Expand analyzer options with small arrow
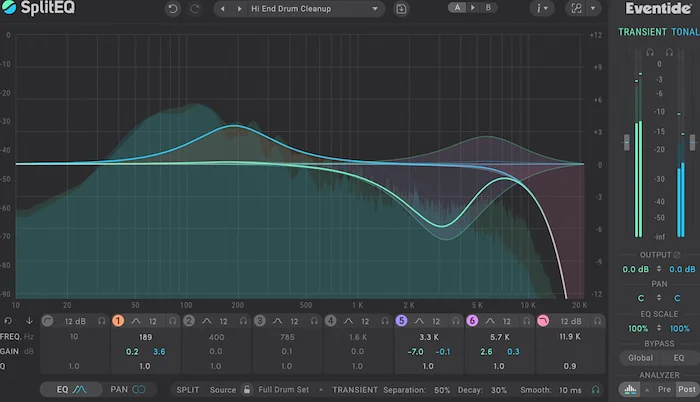This screenshot has height=402, width=700. pyautogui.click(x=647, y=390)
